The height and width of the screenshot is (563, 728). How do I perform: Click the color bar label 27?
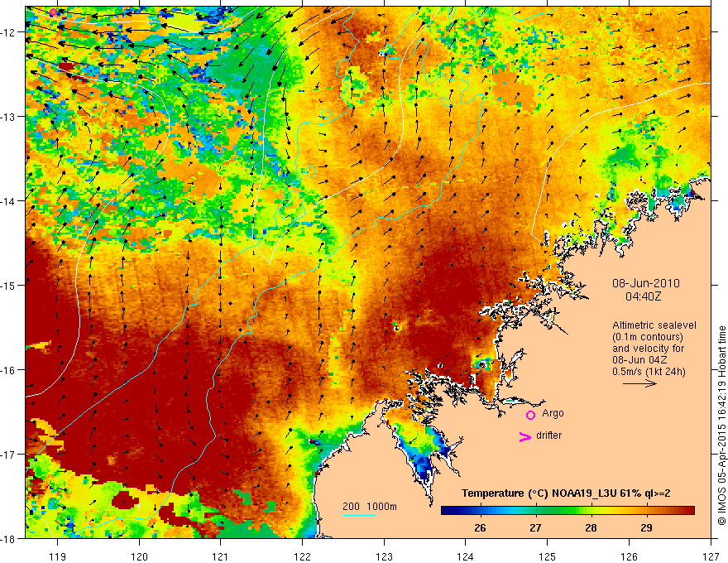[535, 527]
